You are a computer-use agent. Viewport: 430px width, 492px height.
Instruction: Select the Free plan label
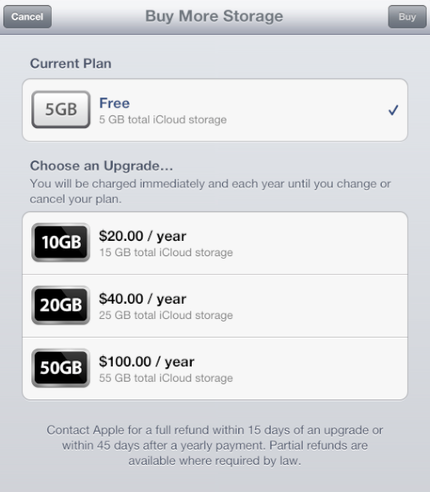(114, 103)
